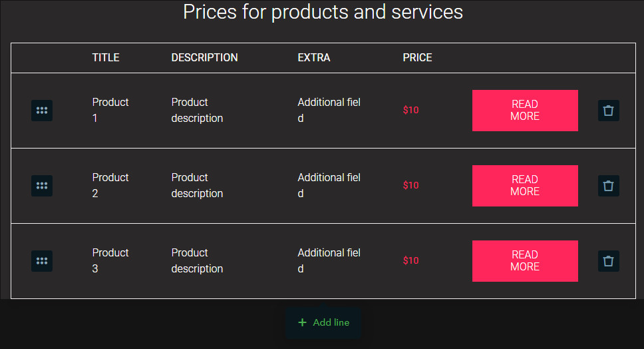Click READ MORE button for Product 1
This screenshot has width=644, height=349.
pyautogui.click(x=525, y=111)
